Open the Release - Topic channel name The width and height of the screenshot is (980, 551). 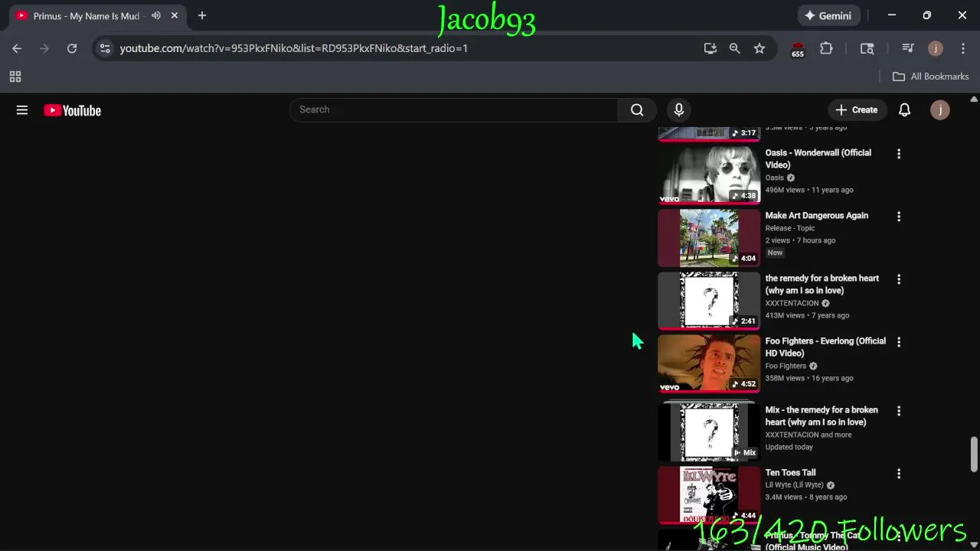coord(790,228)
